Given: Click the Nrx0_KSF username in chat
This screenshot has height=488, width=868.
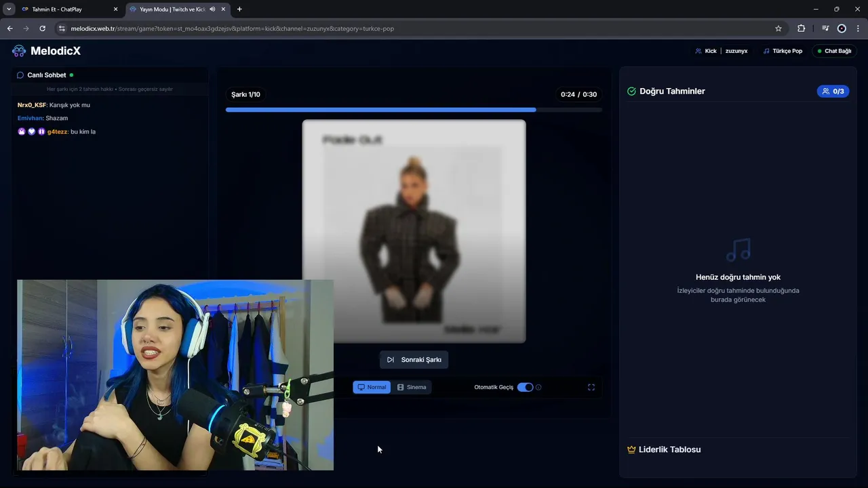Looking at the screenshot, I should (x=32, y=105).
